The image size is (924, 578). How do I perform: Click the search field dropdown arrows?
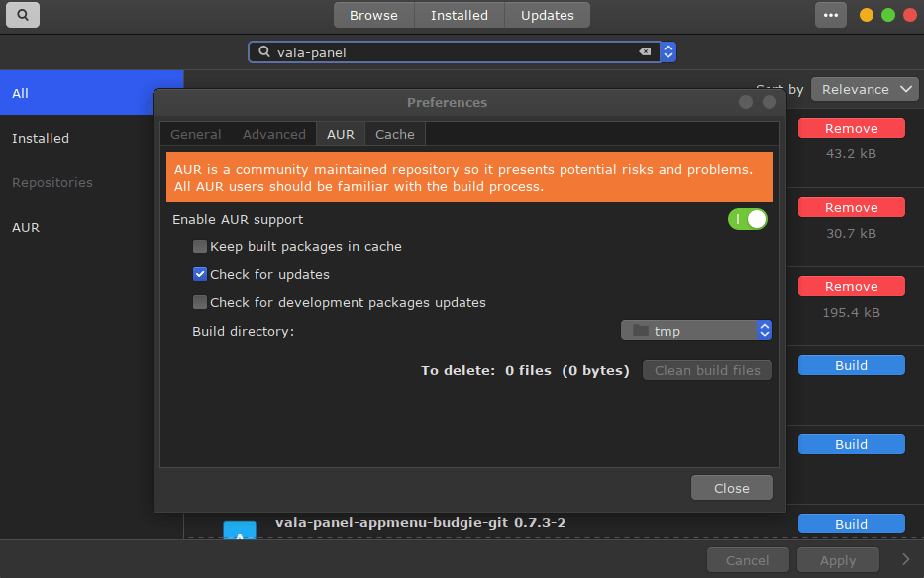tap(668, 52)
